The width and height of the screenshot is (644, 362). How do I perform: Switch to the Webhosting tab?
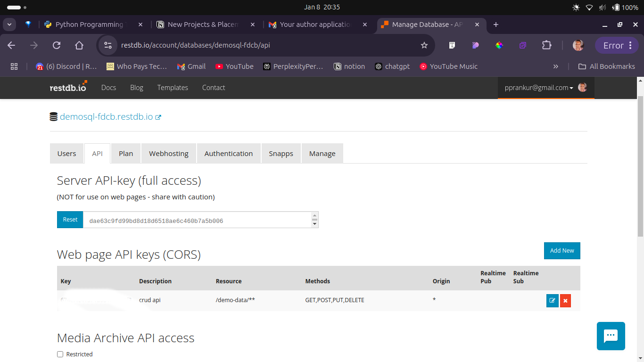169,154
